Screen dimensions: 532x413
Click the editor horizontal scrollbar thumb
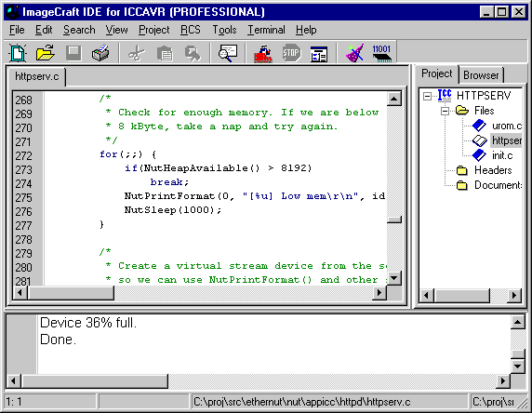click(x=71, y=292)
